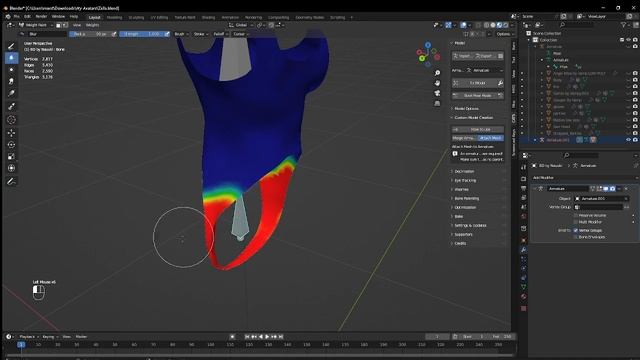Open the Tool properties tab icon

[524, 167]
